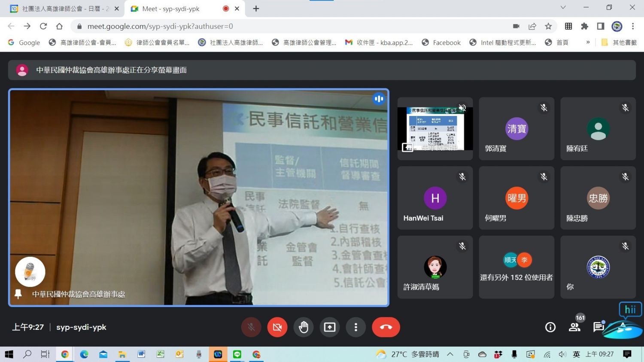Open Windows taskbar search
The height and width of the screenshot is (362, 644).
pos(27,354)
